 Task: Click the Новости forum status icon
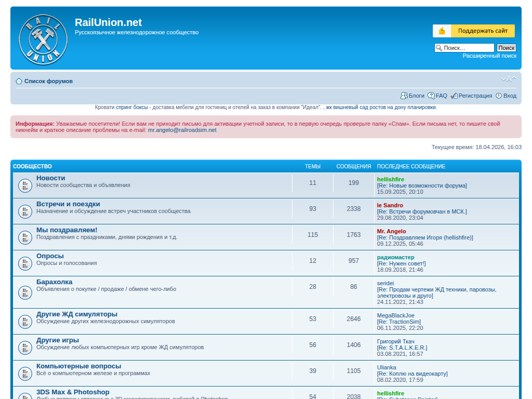pos(25,185)
